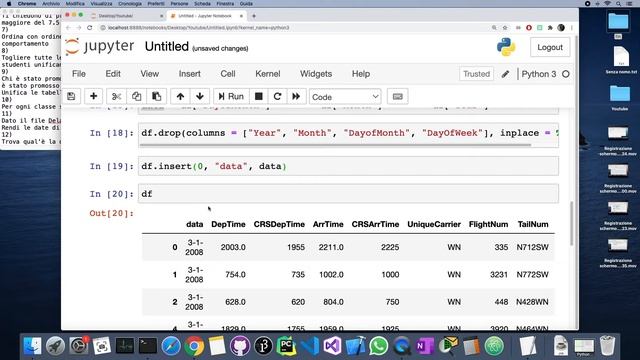Open the command palette keyboard icon
The width and height of the screenshot is (640, 360).
pos(398,97)
